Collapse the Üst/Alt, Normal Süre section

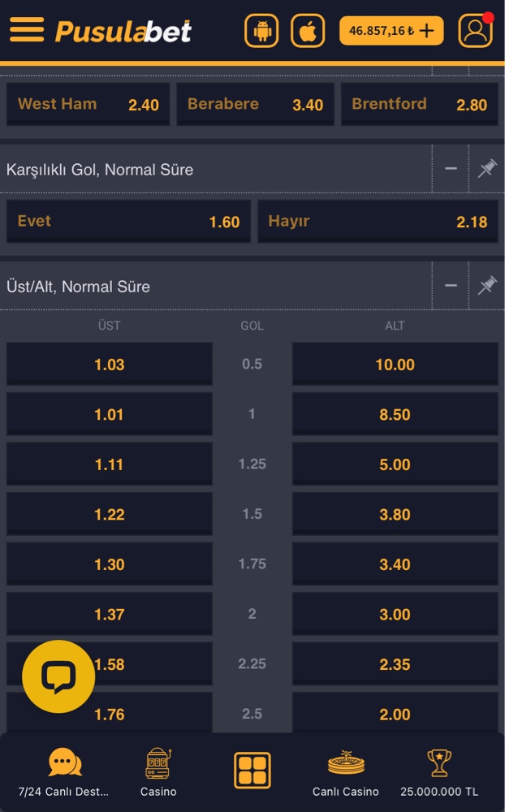click(x=451, y=286)
